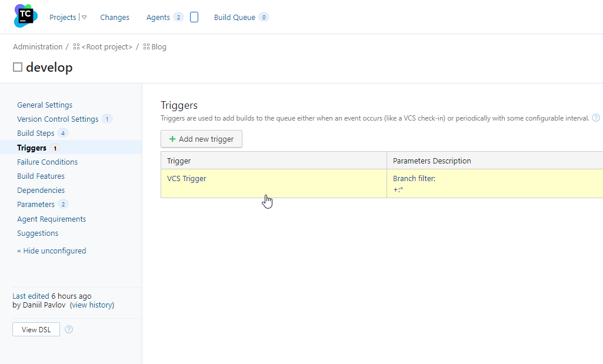Collapse sidebar using Hide unconfigured
The height and width of the screenshot is (364, 603).
pos(52,251)
